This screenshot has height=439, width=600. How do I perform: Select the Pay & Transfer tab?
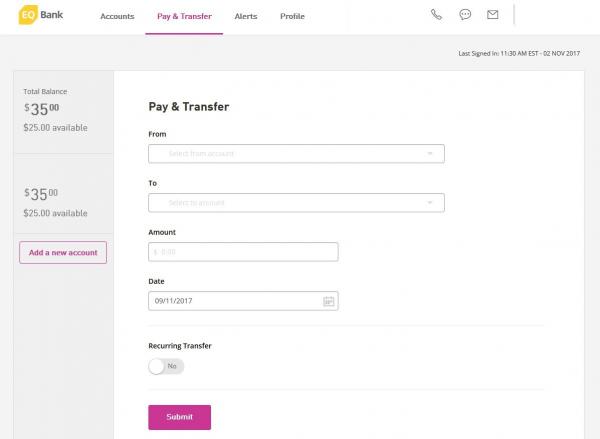pos(184,17)
